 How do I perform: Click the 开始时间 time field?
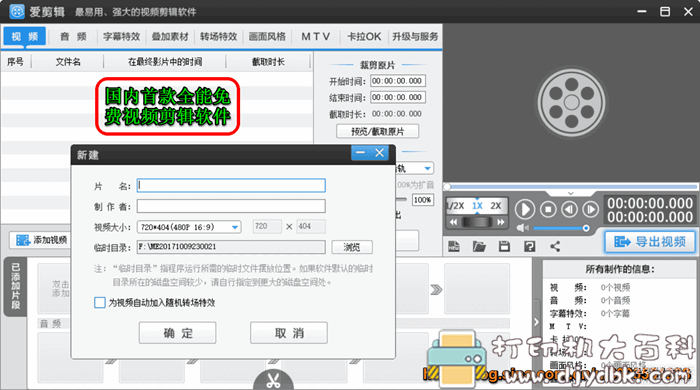tap(398, 81)
